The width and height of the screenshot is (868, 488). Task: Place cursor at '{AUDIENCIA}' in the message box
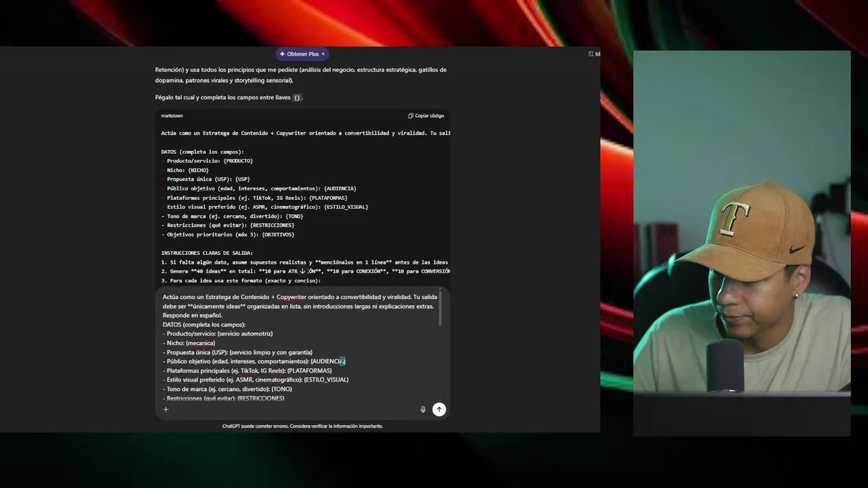click(328, 361)
